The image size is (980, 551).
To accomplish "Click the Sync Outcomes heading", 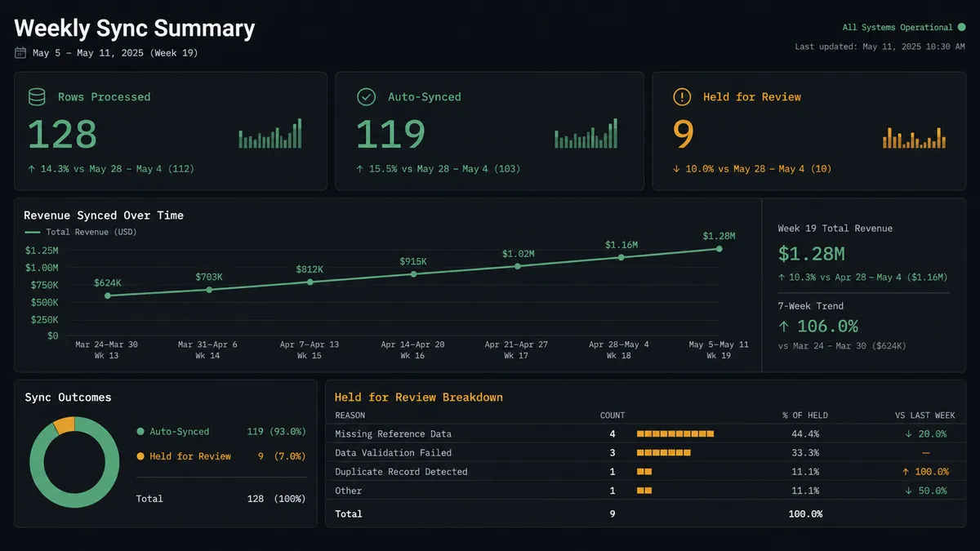I will 68,398.
